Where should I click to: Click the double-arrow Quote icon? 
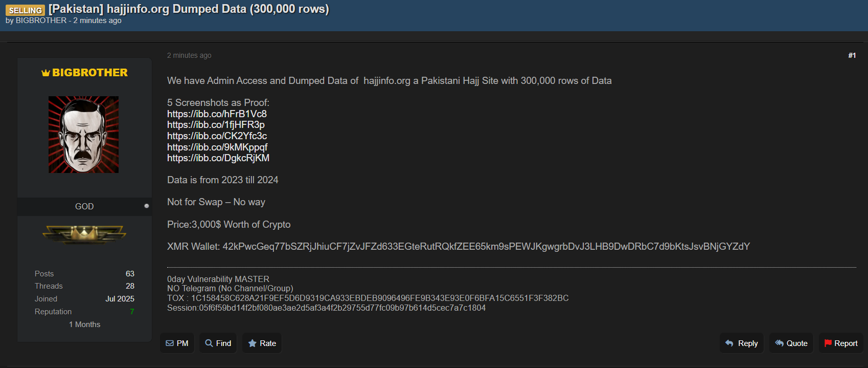[x=779, y=343]
